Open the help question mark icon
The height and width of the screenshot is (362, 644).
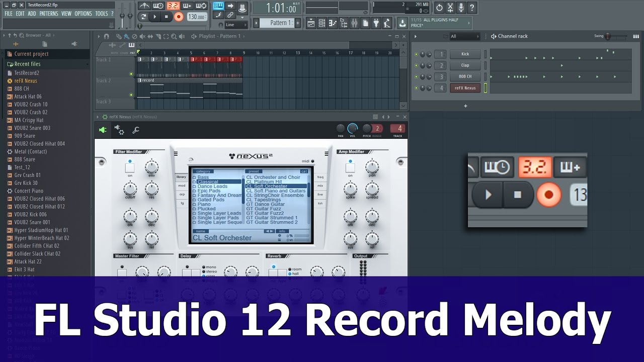pyautogui.click(x=472, y=8)
